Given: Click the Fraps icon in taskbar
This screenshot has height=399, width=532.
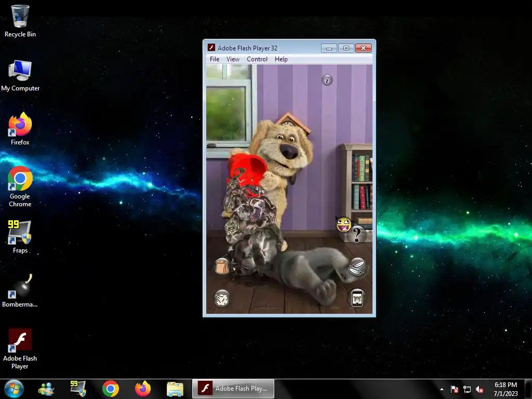Looking at the screenshot, I should 78,389.
